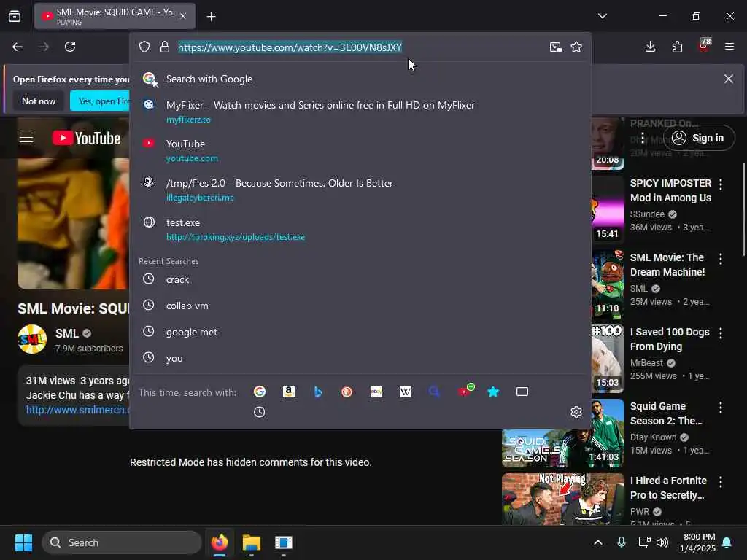
Task: Open options for I Hired a Fortnite Pro video
Action: pos(720,481)
